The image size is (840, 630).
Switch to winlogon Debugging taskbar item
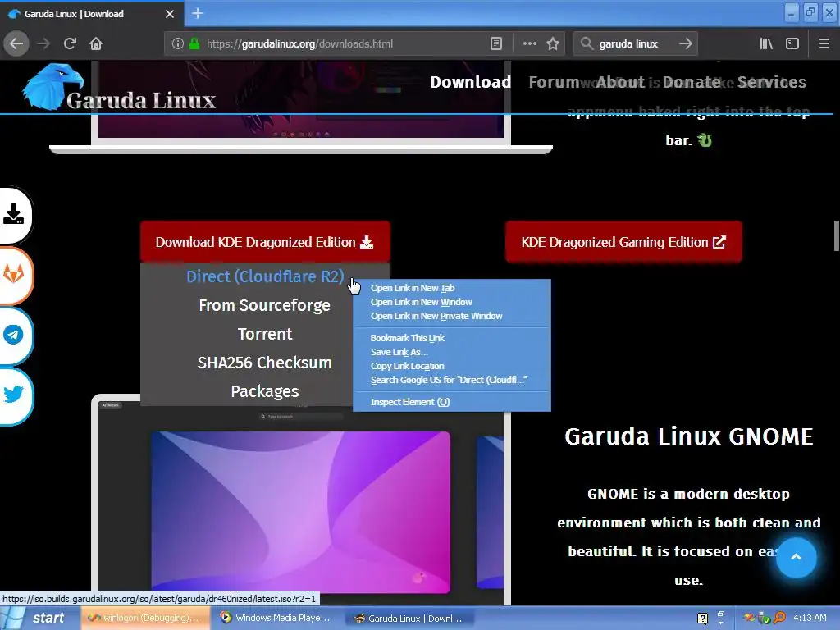tap(146, 619)
